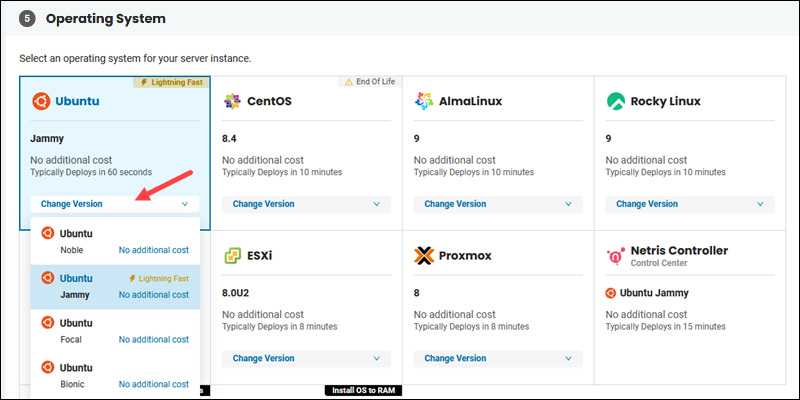Click the Install OS to RAM label
Image resolution: width=800 pixels, height=400 pixels.
click(363, 390)
